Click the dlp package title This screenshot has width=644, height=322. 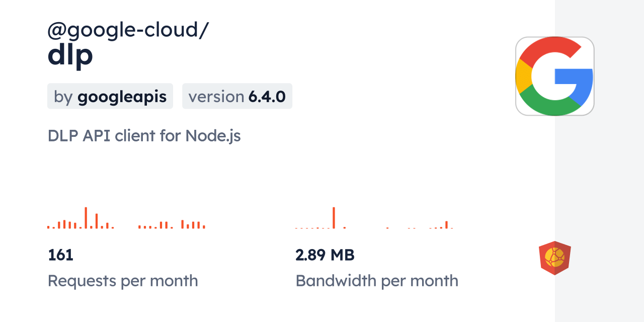70,55
